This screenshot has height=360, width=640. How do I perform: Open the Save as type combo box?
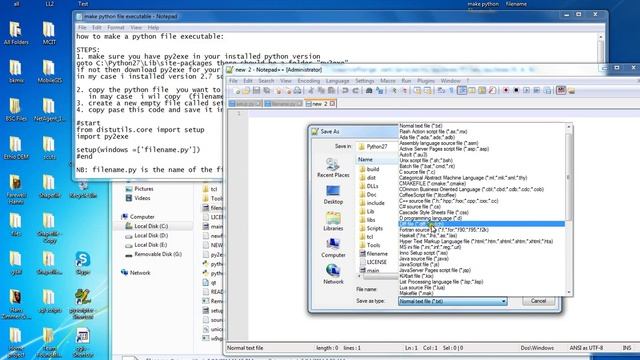click(453, 301)
